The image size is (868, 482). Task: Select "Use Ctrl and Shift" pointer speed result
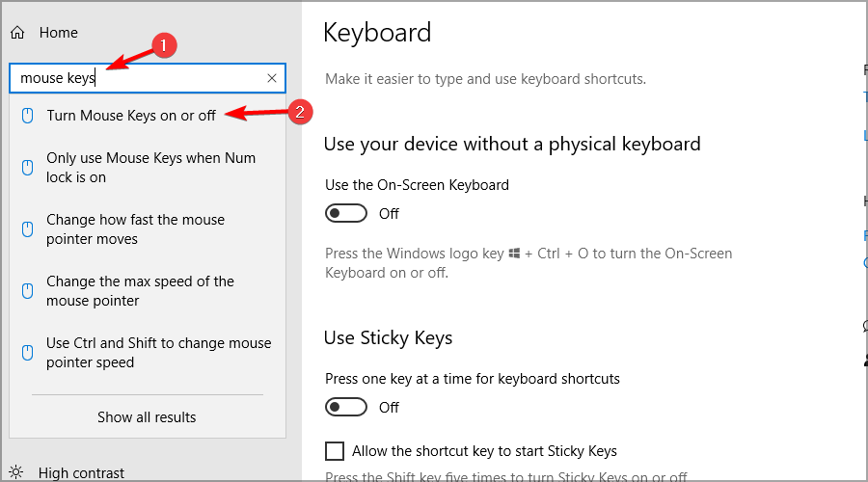[158, 353]
